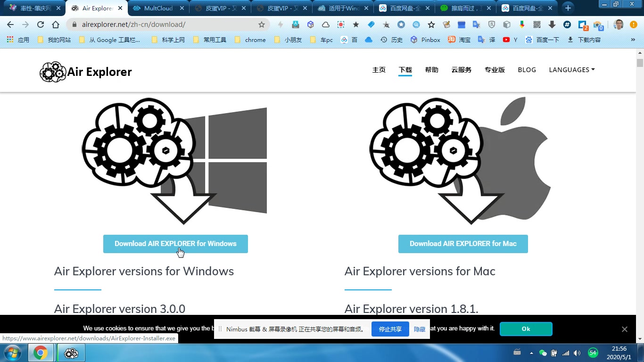Click the volume speaker tray icon
The width and height of the screenshot is (644, 362).
point(577,353)
